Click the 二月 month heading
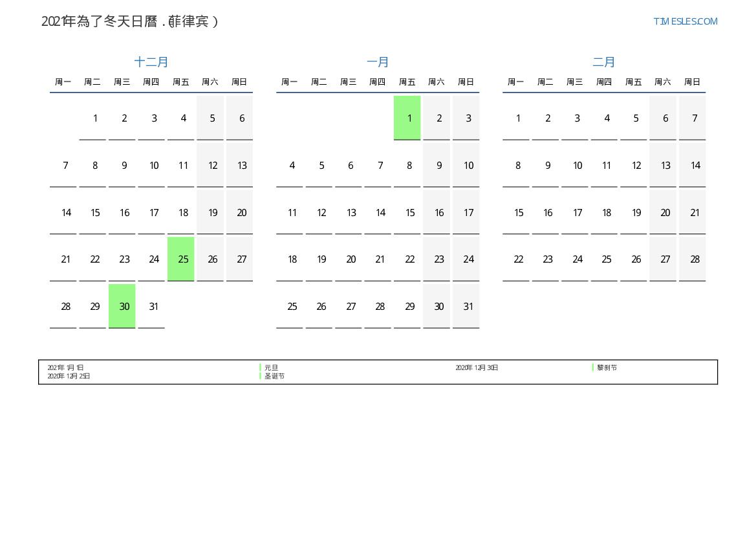Screen dimensions: 756x535 (x=604, y=62)
